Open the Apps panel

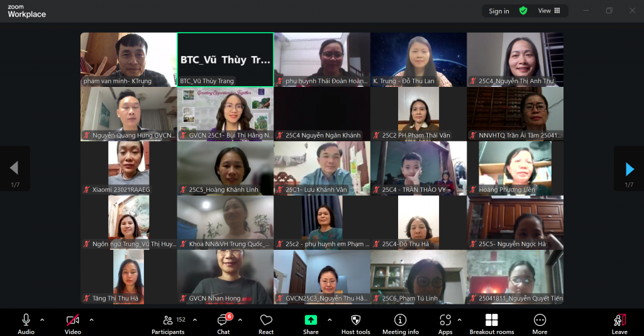(x=445, y=322)
